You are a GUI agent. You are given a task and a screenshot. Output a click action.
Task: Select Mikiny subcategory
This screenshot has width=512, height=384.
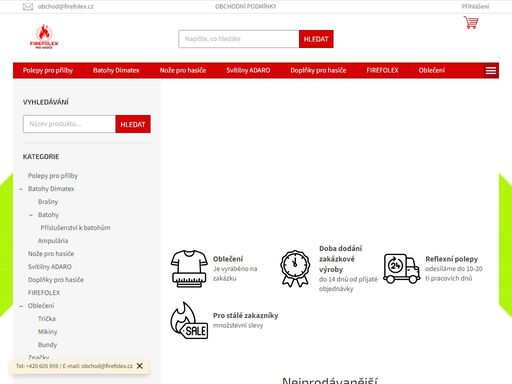[x=47, y=332]
